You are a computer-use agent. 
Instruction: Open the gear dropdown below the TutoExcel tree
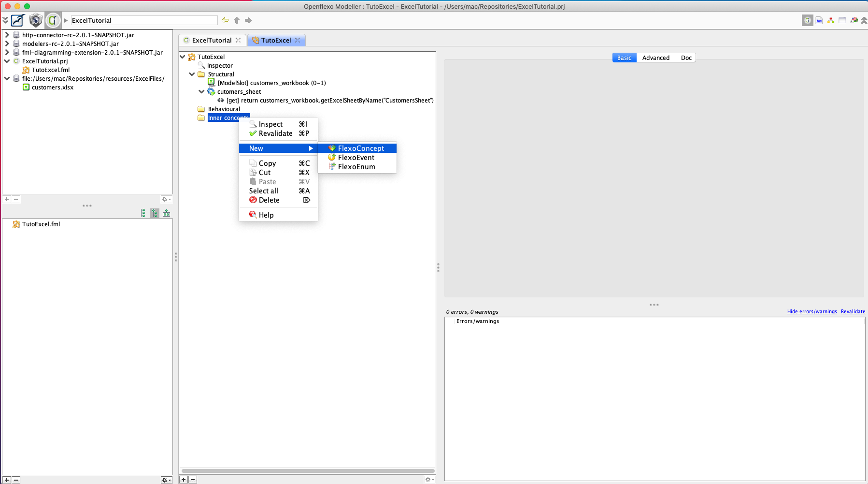pos(429,480)
